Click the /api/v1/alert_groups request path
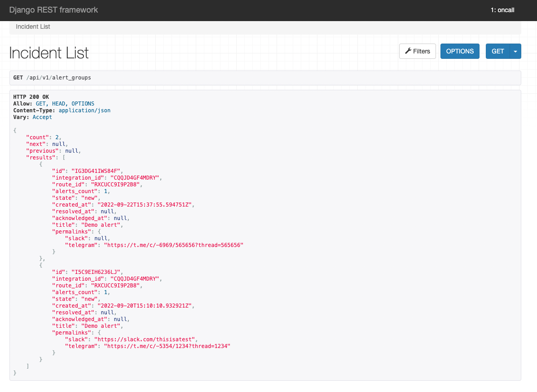The image size is (537, 392). [59, 77]
